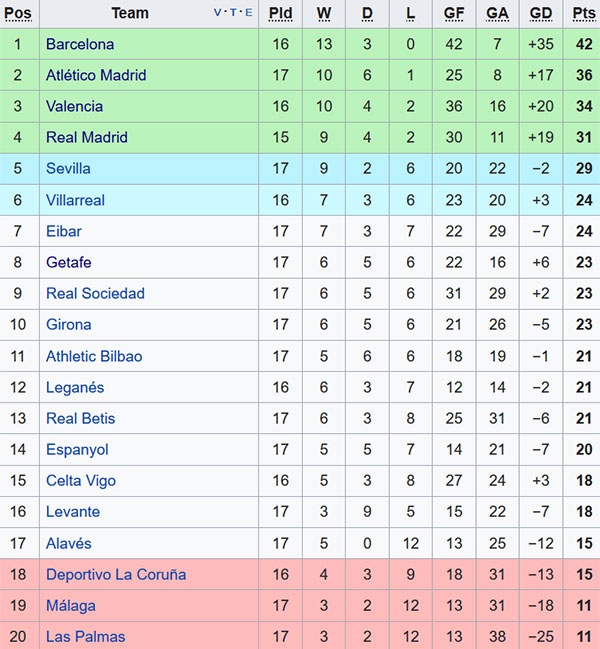Select the Girona link

click(69, 324)
